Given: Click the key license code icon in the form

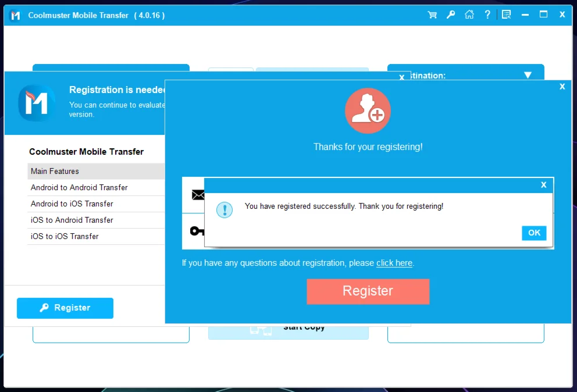Looking at the screenshot, I should [x=197, y=231].
